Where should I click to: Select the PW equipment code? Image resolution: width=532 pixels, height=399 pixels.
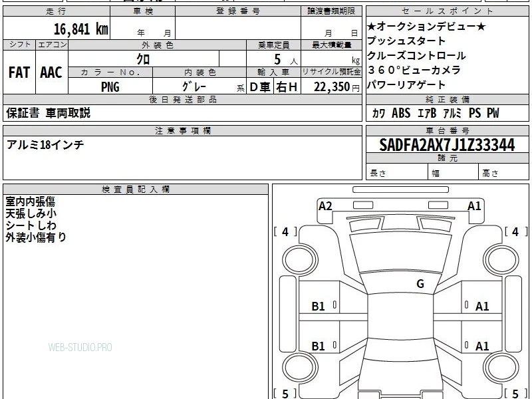click(x=493, y=113)
